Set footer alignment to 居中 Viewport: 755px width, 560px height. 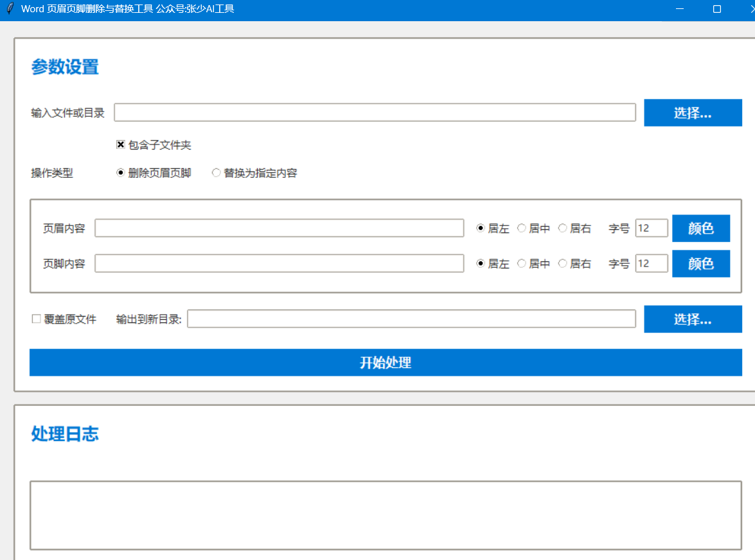(x=522, y=263)
